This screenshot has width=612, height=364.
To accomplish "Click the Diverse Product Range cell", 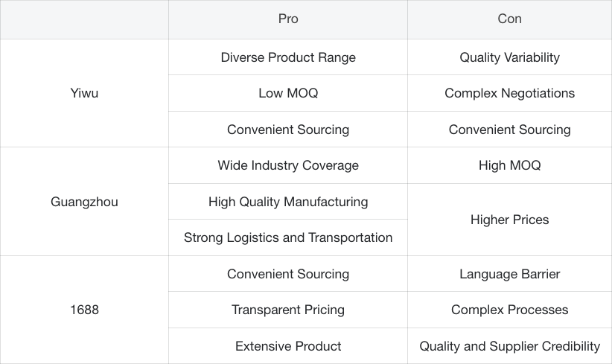I will tap(288, 57).
